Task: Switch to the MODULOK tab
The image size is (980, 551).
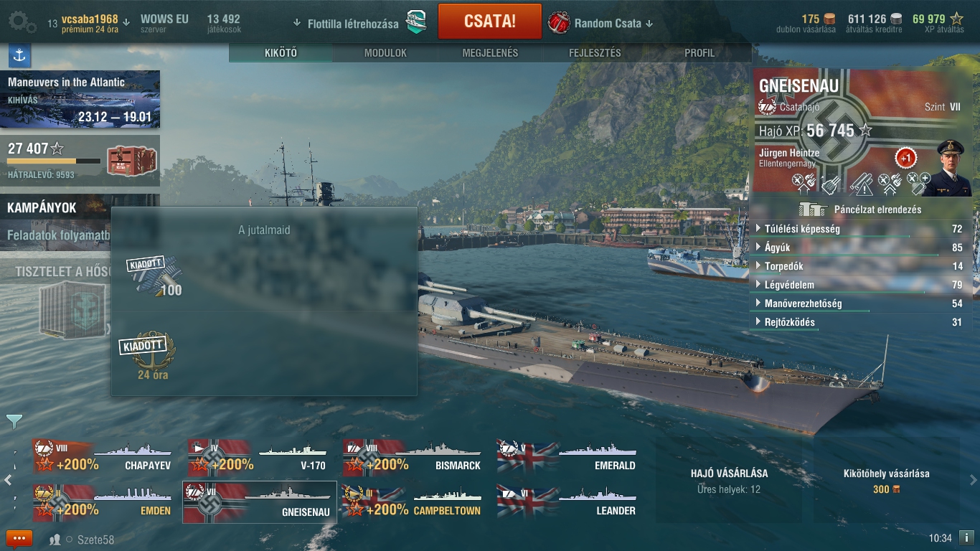Action: (385, 53)
